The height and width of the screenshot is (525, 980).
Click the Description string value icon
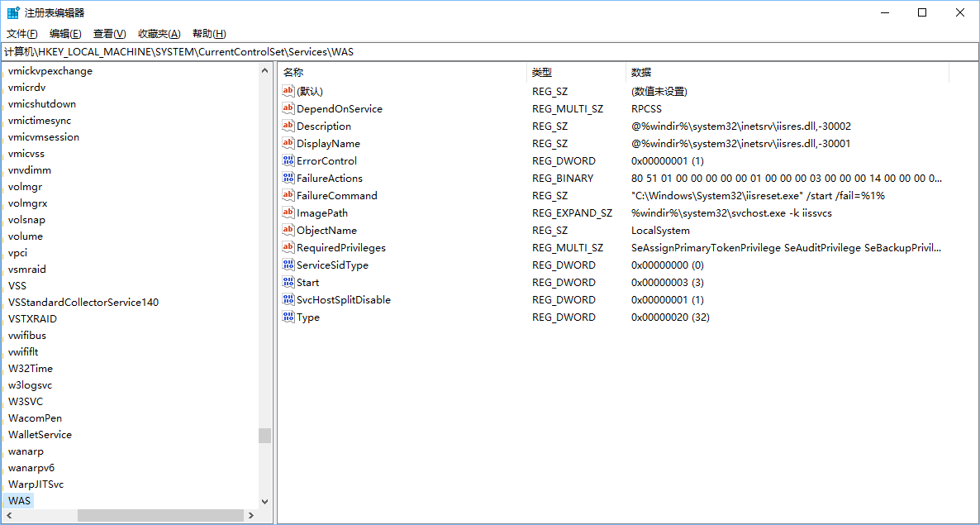point(288,126)
